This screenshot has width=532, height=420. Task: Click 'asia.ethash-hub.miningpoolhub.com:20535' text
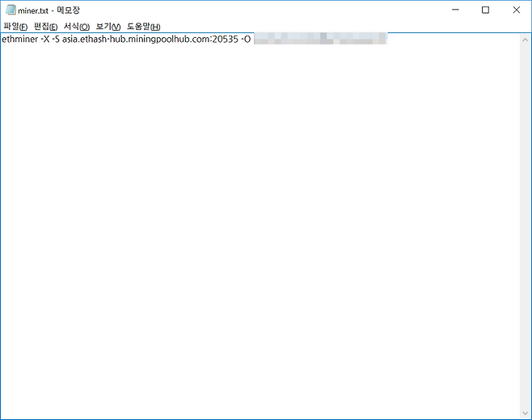(150, 40)
